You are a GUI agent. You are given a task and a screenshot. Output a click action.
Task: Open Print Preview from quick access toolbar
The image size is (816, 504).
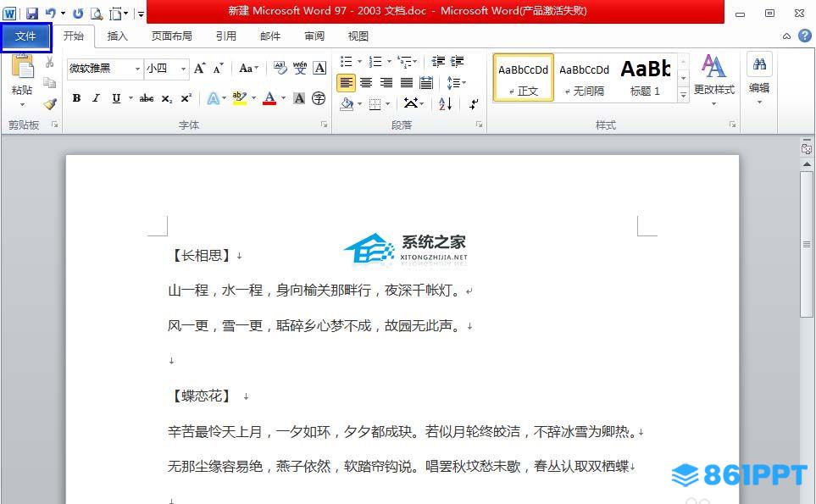(97, 13)
